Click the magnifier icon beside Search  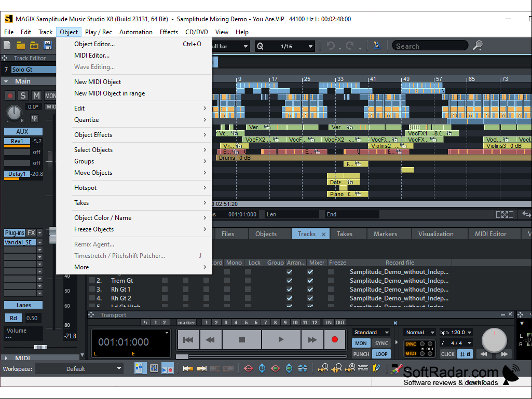tap(478, 46)
